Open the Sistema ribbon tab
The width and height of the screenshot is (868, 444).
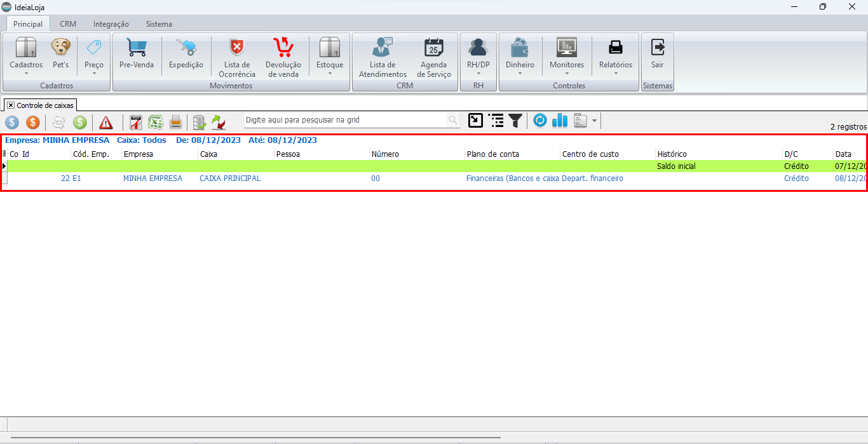coord(159,24)
